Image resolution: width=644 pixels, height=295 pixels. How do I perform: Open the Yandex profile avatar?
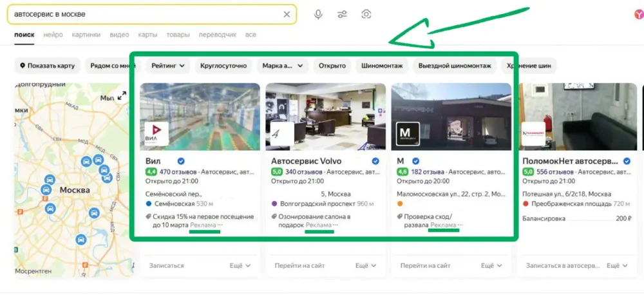point(639,14)
